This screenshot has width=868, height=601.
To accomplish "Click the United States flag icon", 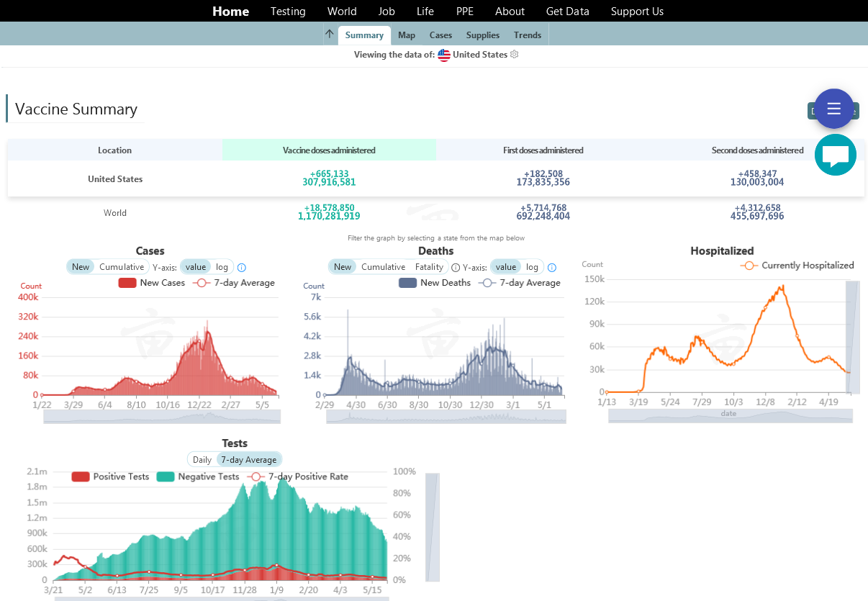I will pyautogui.click(x=444, y=55).
